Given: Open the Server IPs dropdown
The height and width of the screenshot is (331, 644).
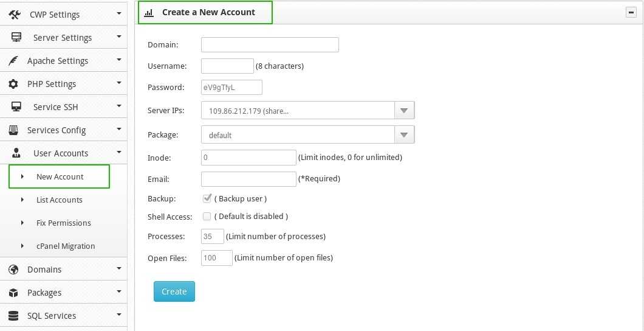Looking at the screenshot, I should [404, 111].
